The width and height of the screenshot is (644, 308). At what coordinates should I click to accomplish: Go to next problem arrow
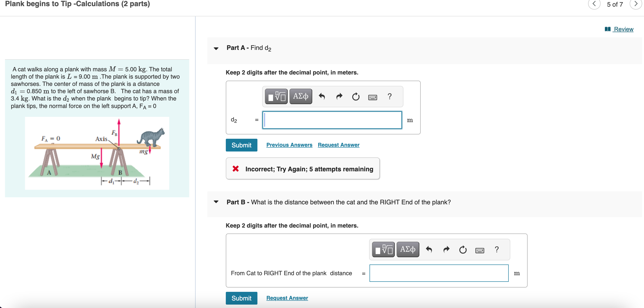[636, 4]
